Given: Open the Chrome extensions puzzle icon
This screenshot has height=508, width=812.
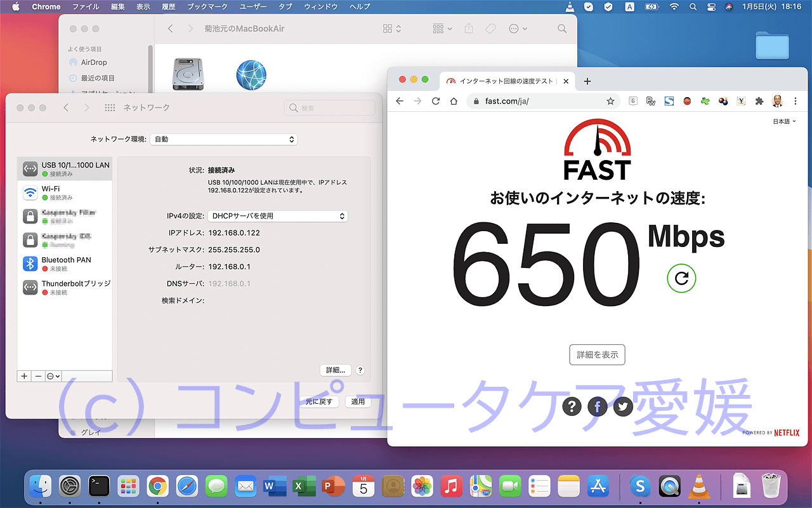Looking at the screenshot, I should 759,101.
